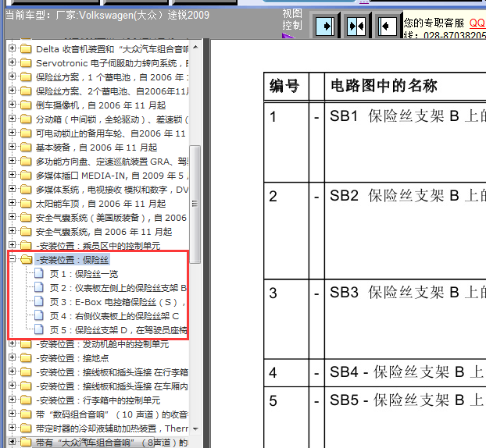The image size is (486, 448).
Task: Click the center-split view control button
Action: point(356,26)
